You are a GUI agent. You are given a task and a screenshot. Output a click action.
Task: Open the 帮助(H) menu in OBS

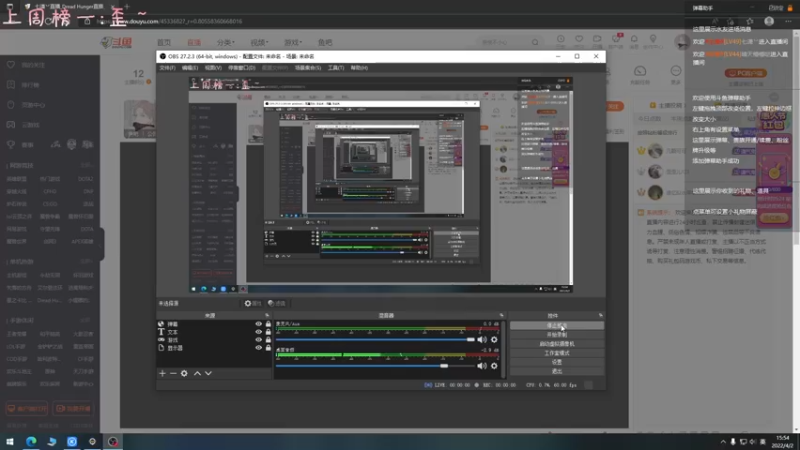click(359, 68)
